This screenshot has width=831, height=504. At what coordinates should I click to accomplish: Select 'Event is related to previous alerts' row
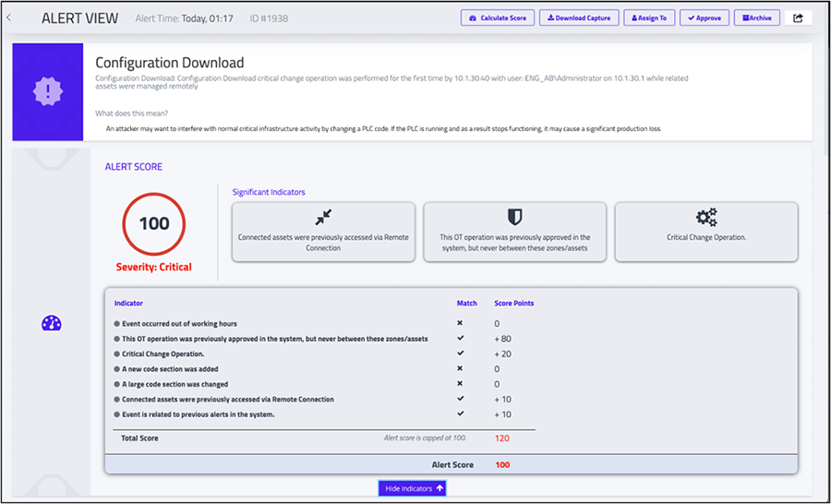(x=324, y=414)
